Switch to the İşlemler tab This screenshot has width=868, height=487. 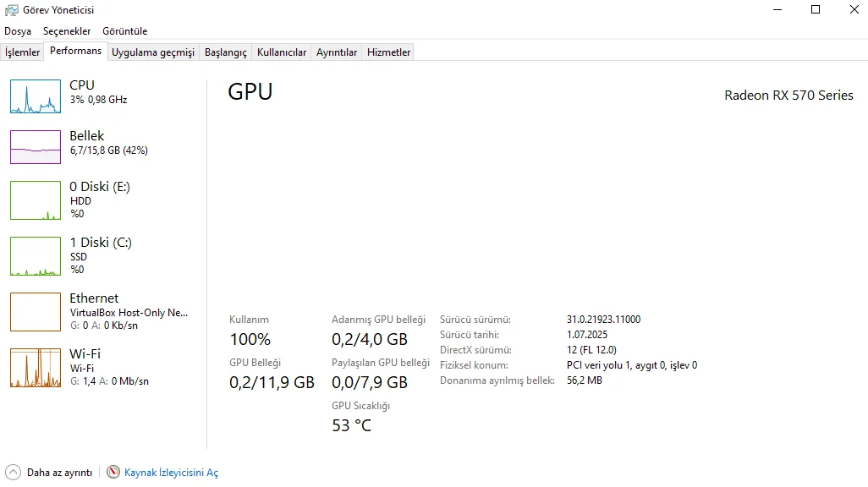click(23, 52)
